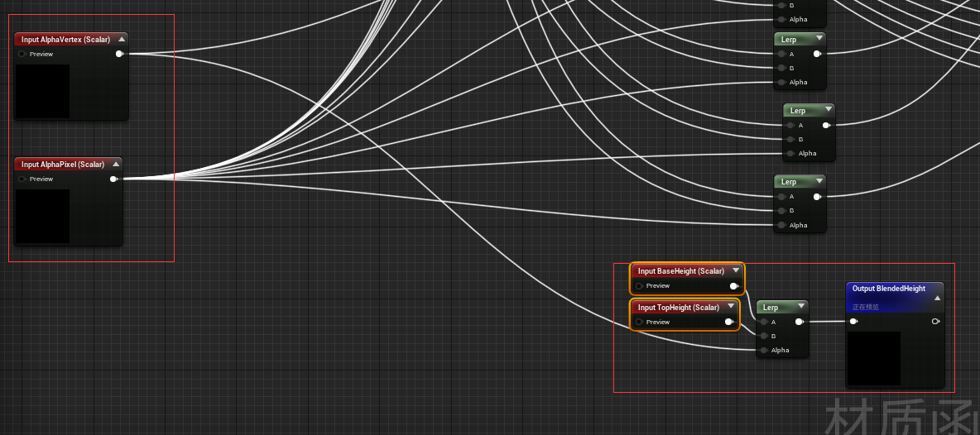The width and height of the screenshot is (980, 435).
Task: Click pin B of the Lerp feeding BlendedHeight
Action: point(763,336)
